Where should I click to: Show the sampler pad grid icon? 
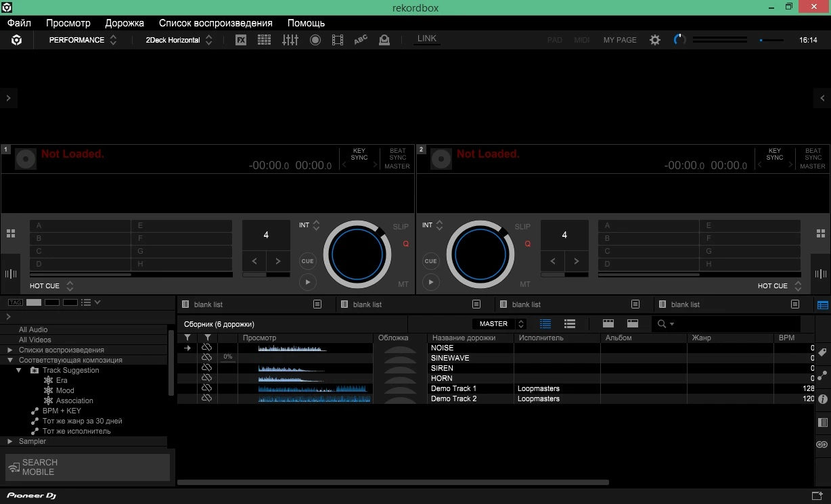pyautogui.click(x=265, y=40)
